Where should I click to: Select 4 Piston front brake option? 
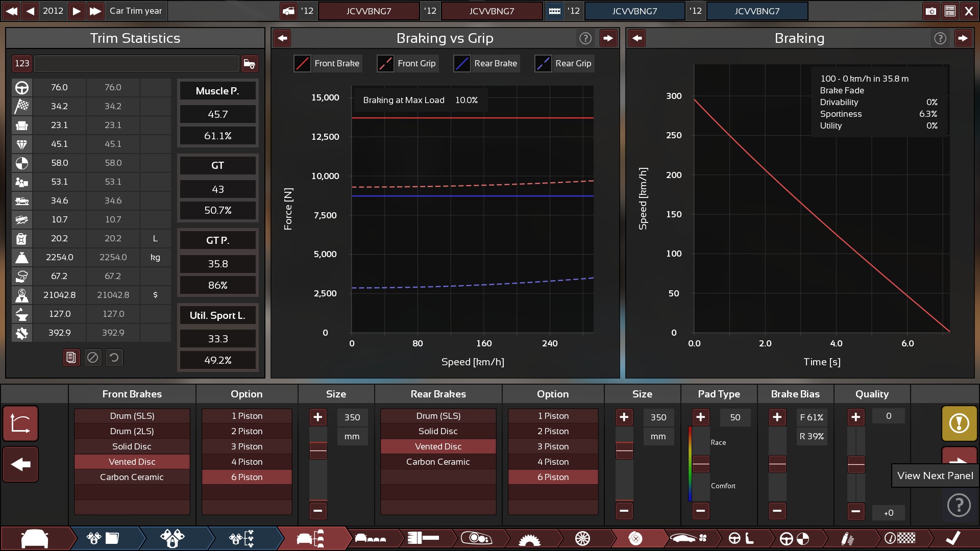pos(247,462)
